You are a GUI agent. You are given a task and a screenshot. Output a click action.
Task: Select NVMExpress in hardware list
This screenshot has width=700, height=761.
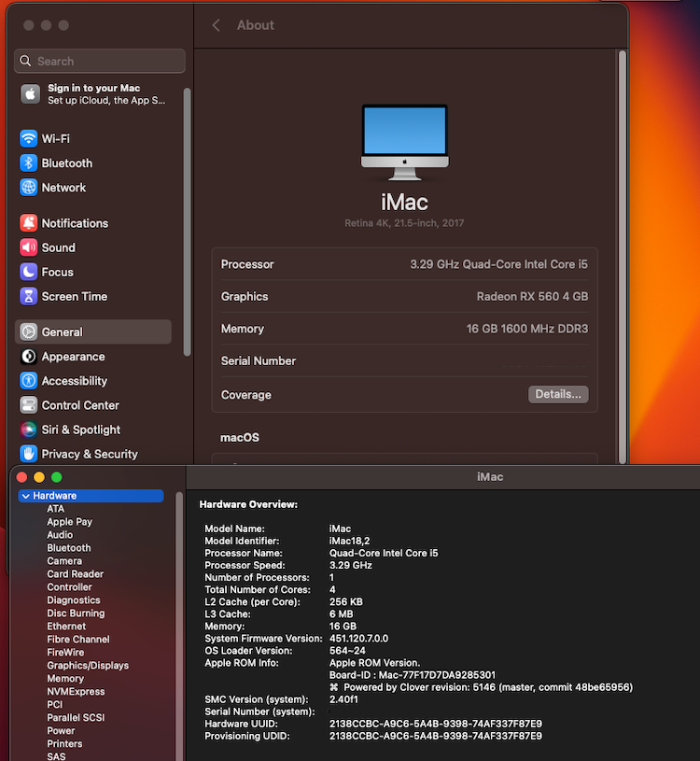pos(76,692)
